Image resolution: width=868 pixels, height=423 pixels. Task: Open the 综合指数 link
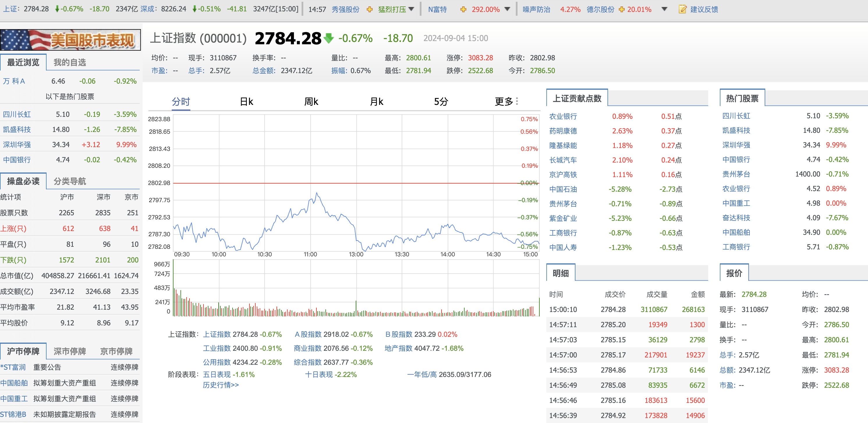308,362
